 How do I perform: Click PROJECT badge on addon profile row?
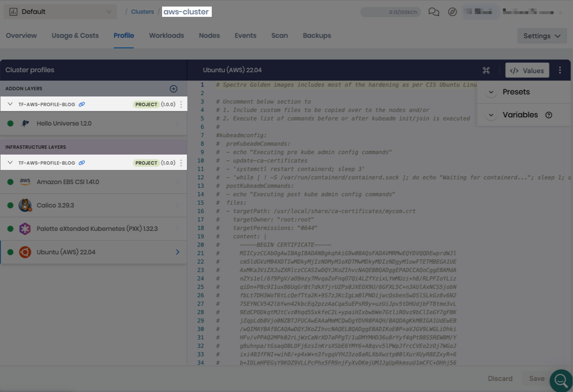point(146,104)
